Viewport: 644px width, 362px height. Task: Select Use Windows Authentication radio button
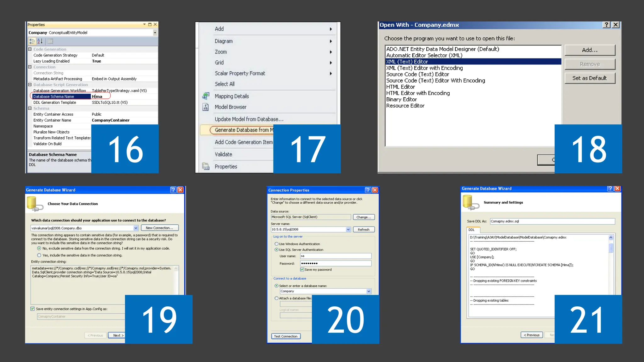click(x=276, y=244)
